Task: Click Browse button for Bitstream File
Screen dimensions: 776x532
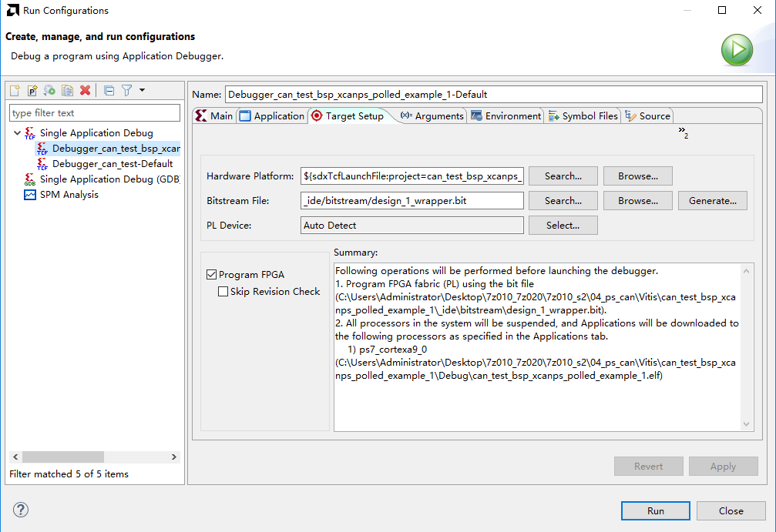Action: click(x=637, y=201)
